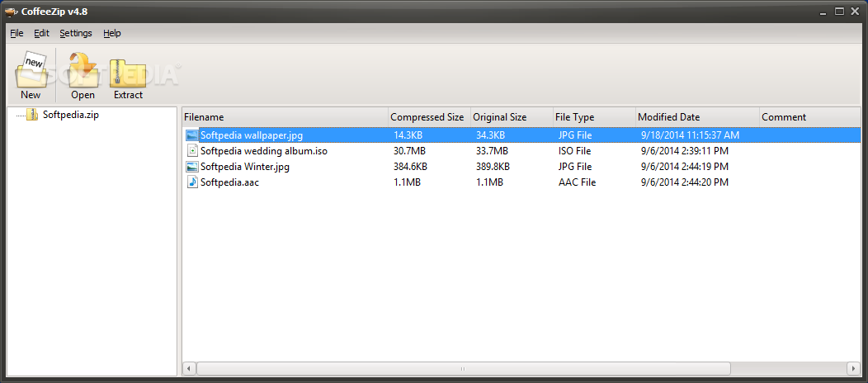Screen dimensions: 868x383
Task: Click the horizontal scrollbar right arrow
Action: tap(854, 368)
